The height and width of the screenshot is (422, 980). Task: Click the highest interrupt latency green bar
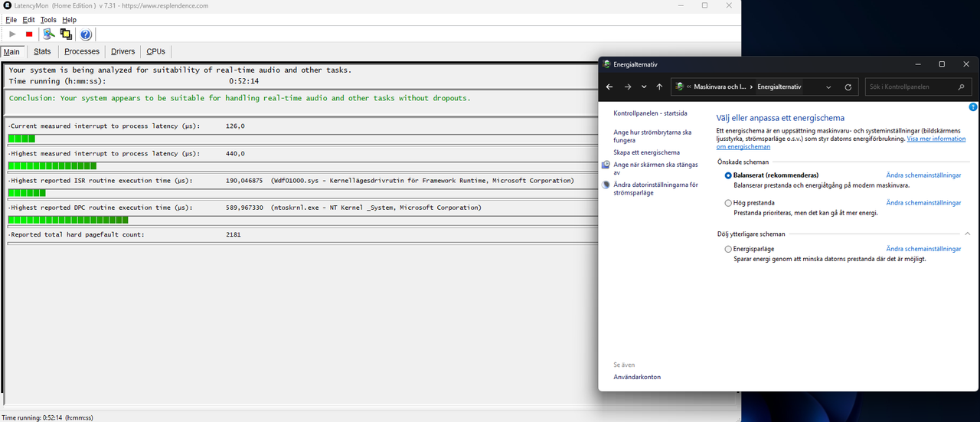click(x=52, y=165)
